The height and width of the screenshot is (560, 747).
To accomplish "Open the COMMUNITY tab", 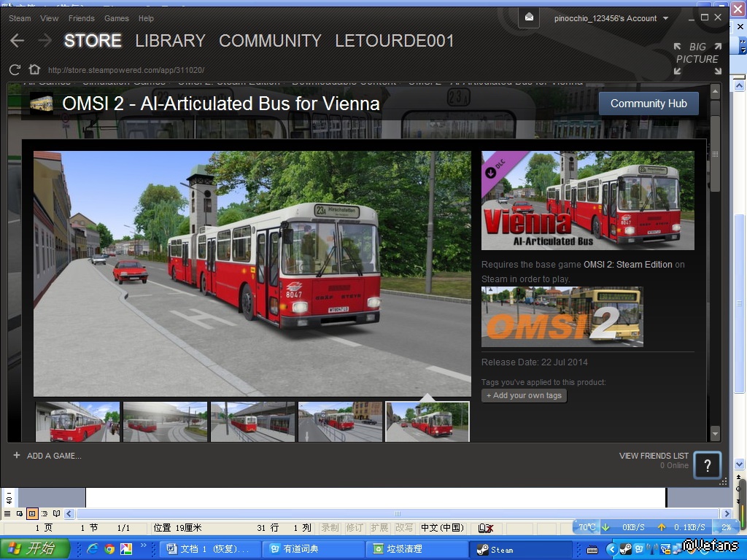I will point(270,41).
